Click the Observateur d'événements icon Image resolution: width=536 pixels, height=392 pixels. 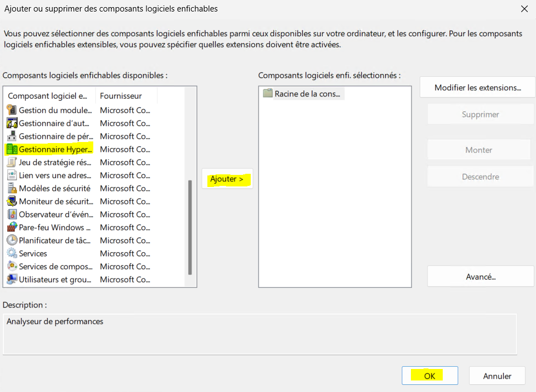click(x=12, y=214)
